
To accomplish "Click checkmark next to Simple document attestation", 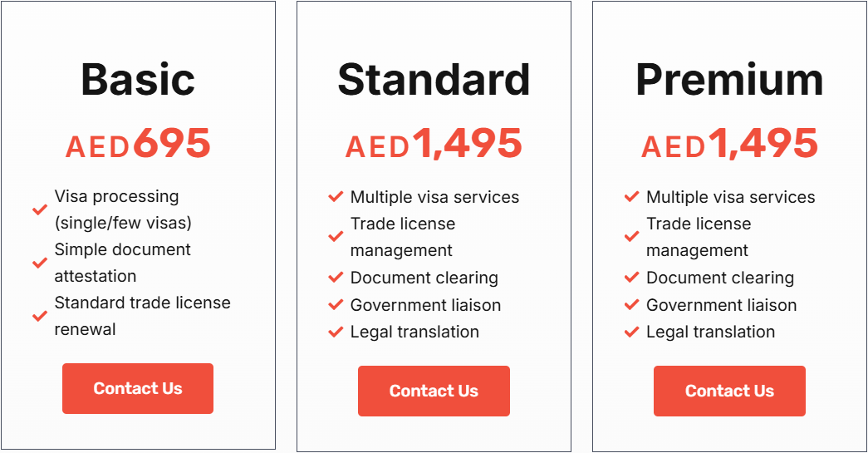I will [39, 263].
